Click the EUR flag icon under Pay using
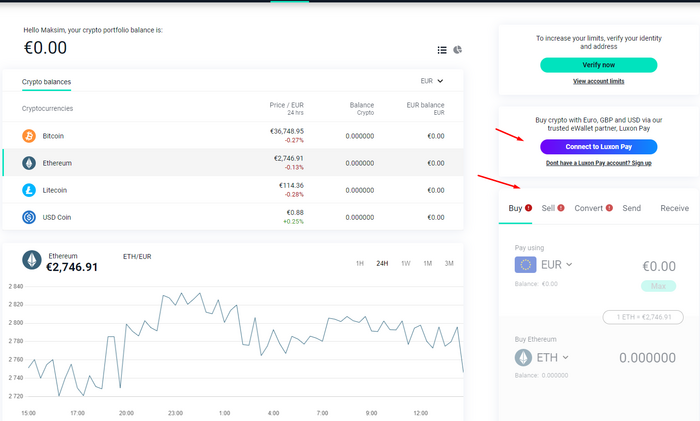The height and width of the screenshot is (421, 700). pyautogui.click(x=525, y=265)
